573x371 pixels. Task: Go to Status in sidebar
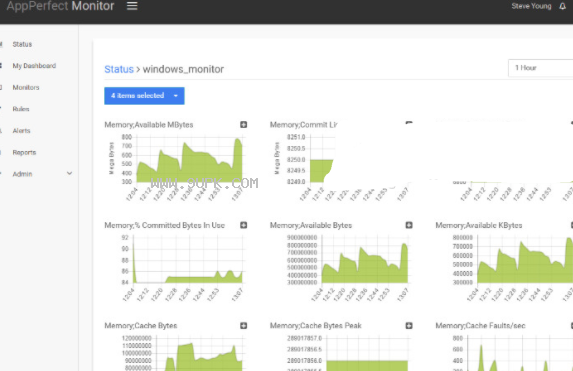(x=22, y=44)
